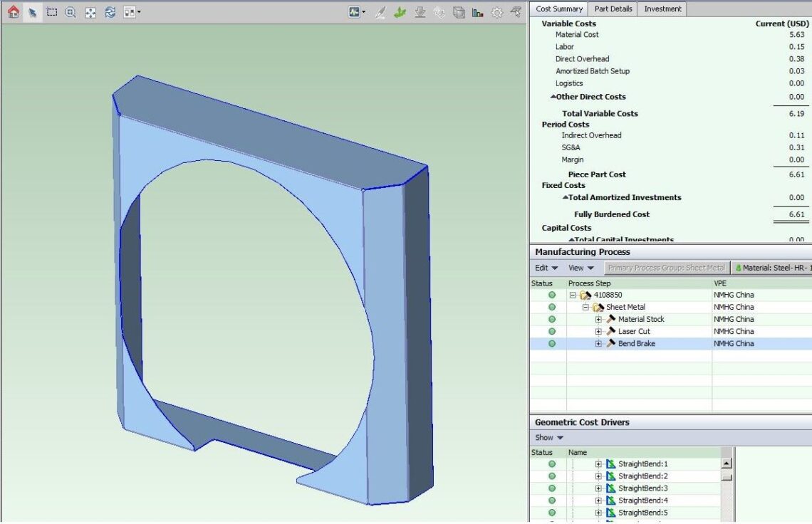The width and height of the screenshot is (812, 524).
Task: Activate the rectangular zoom selection tool
Action: (x=51, y=11)
